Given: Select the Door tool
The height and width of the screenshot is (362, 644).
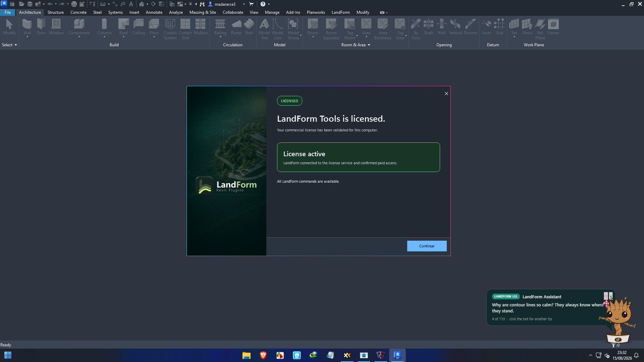Looking at the screenshot, I should 41,27.
